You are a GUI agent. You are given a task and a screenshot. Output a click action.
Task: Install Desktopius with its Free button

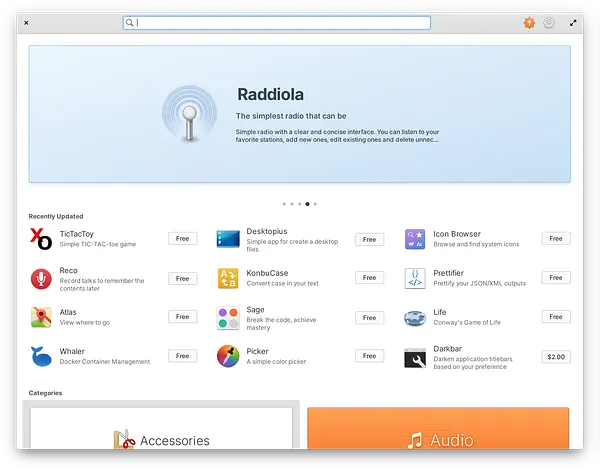pos(369,240)
